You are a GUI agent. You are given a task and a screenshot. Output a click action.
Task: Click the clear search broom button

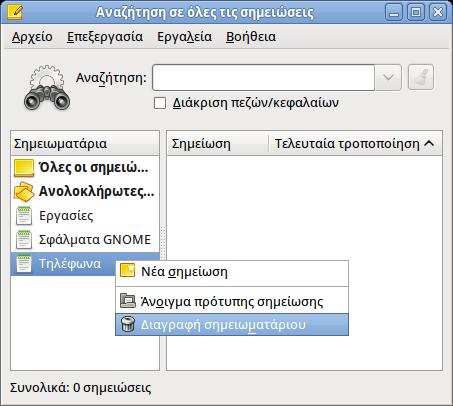(x=421, y=77)
